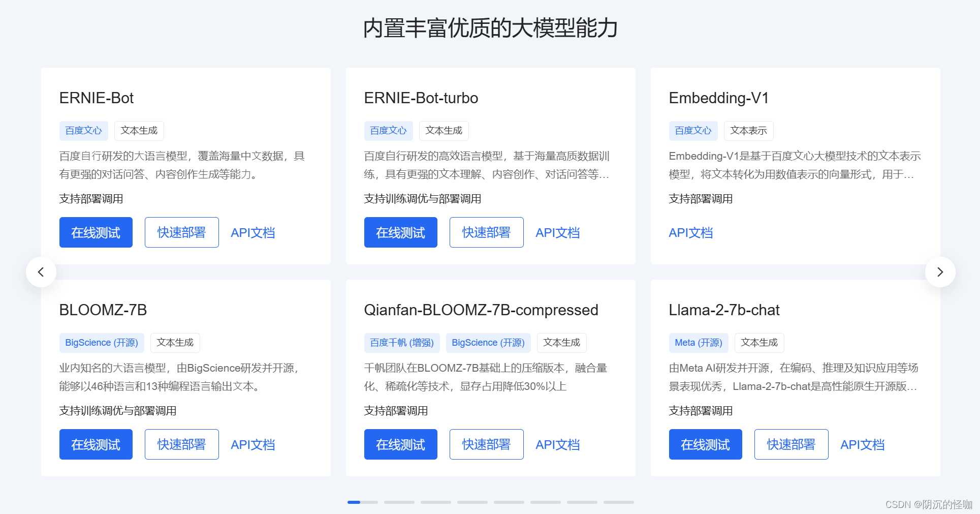This screenshot has height=514, width=980.
Task: Click 文本生成 tag on Qianfan-BLOOMZ card
Action: (562, 343)
